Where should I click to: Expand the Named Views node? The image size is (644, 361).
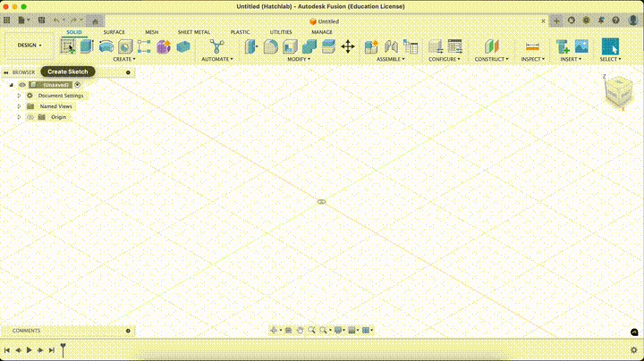coord(19,106)
